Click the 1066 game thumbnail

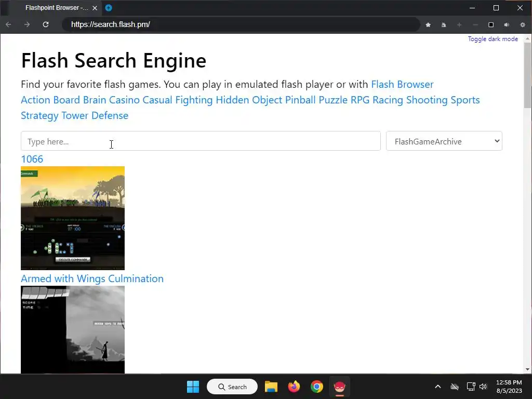pyautogui.click(x=73, y=218)
